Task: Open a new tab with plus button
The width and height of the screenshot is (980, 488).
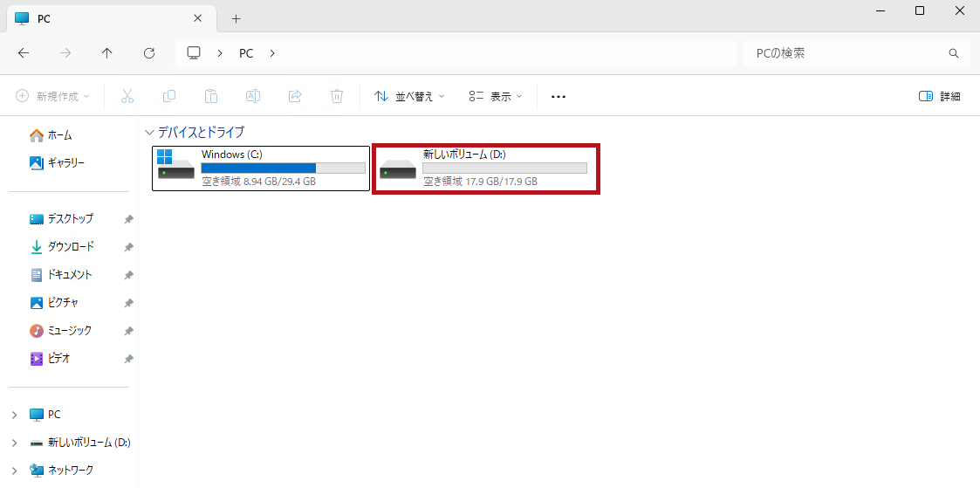Action: pyautogui.click(x=236, y=18)
